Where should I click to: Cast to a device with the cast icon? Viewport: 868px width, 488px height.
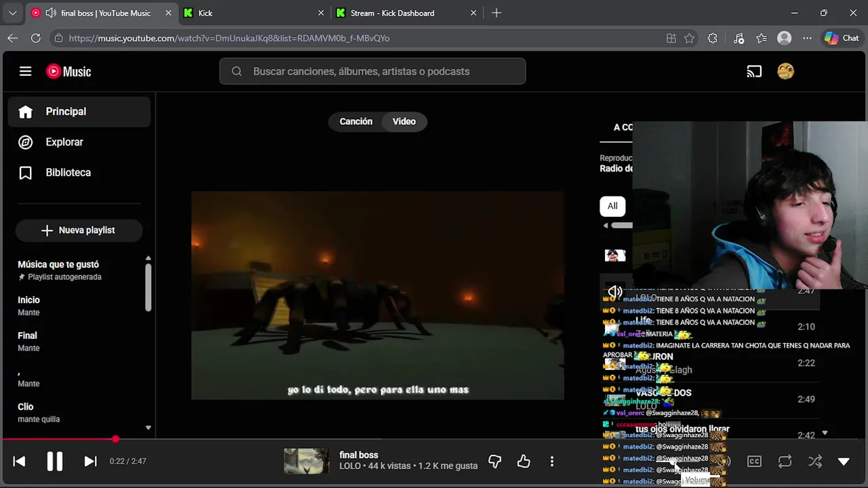pyautogui.click(x=754, y=71)
